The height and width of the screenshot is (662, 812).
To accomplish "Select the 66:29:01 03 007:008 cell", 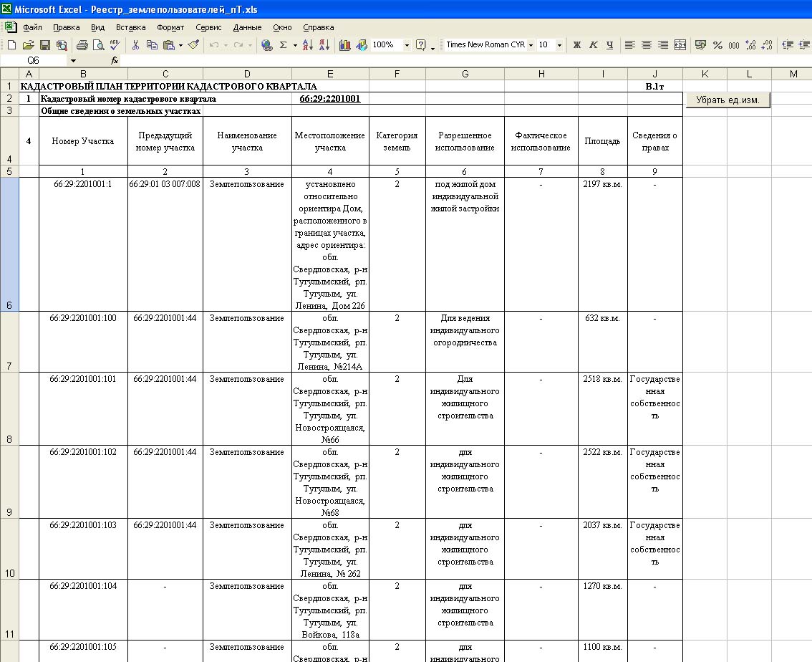I will (165, 244).
